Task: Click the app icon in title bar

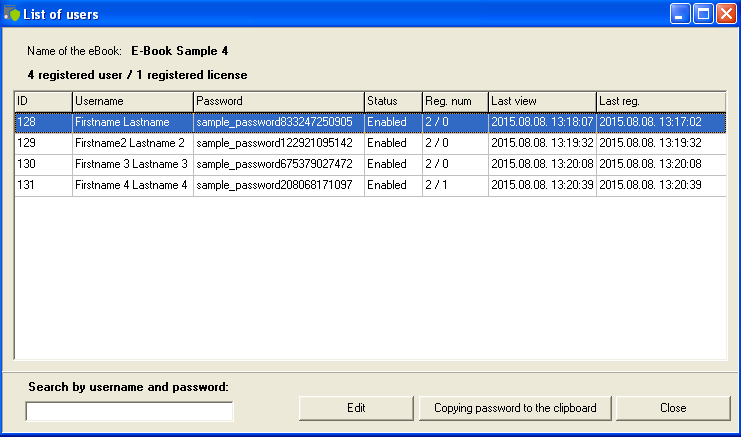Action: [x=12, y=14]
